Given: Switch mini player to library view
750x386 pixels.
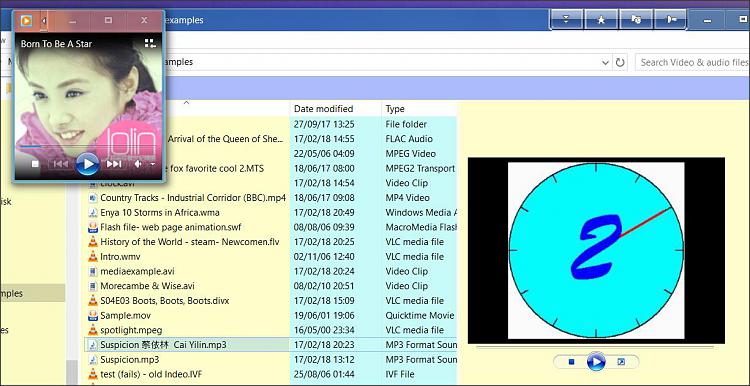Looking at the screenshot, I should (151, 44).
